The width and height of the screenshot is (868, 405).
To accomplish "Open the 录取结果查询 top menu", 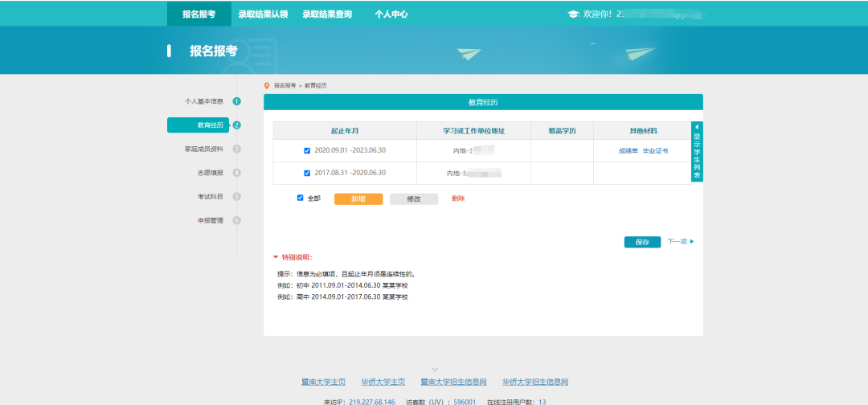I will (327, 14).
